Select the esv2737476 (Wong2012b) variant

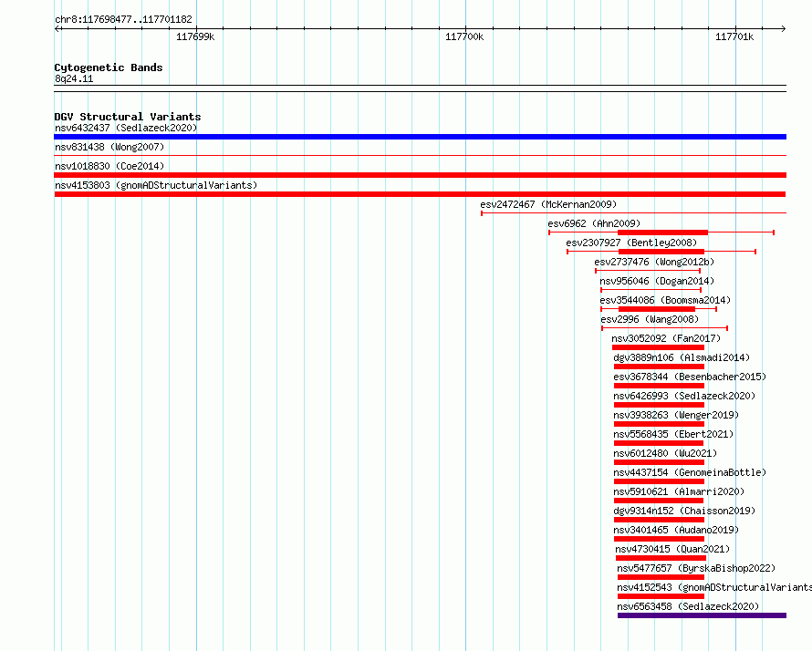[x=648, y=271]
